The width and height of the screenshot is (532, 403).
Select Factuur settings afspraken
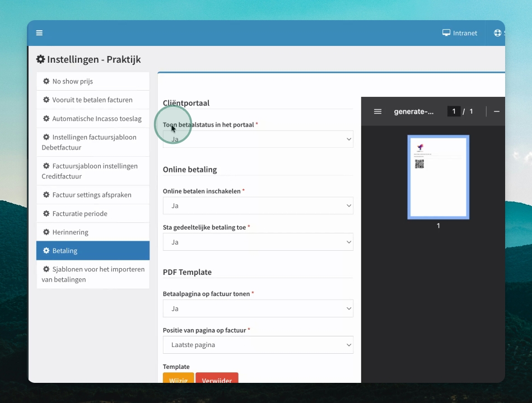pos(93,195)
